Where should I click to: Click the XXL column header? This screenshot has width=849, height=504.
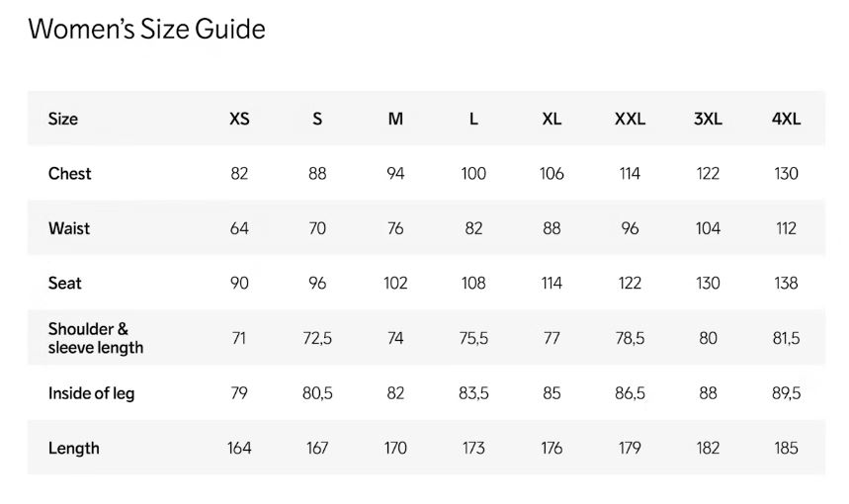(630, 119)
